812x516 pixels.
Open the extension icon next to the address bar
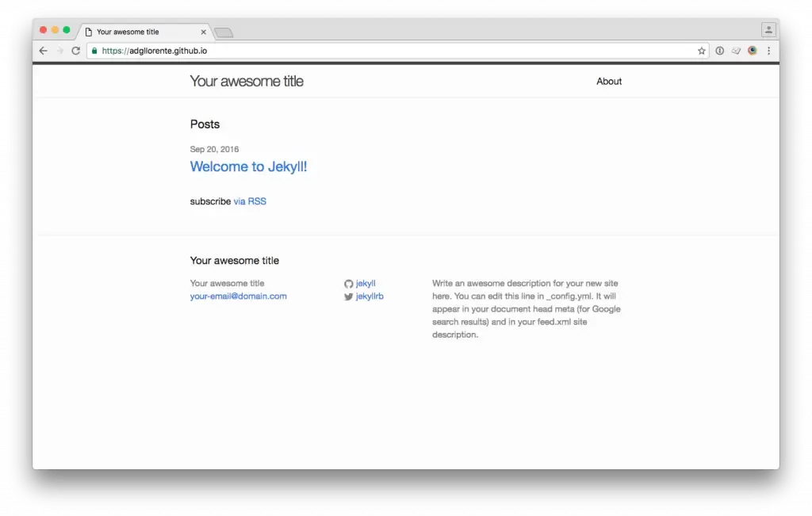tap(736, 49)
